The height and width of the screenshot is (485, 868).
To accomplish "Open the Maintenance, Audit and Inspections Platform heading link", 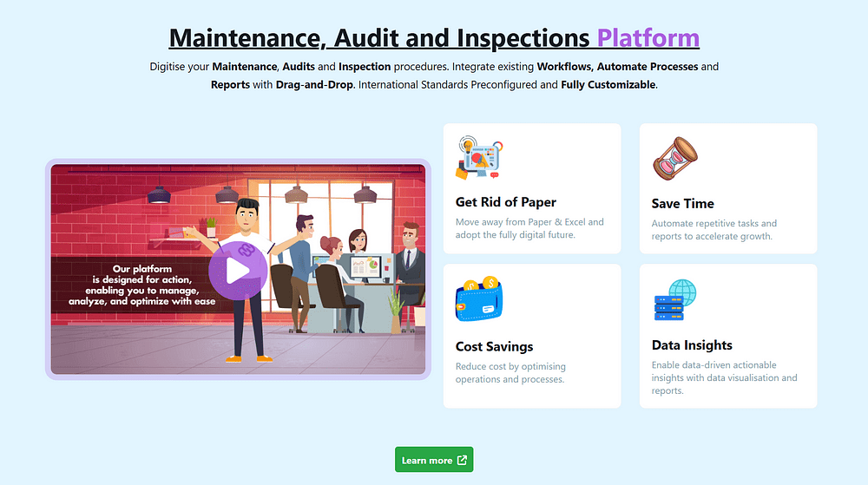I will pyautogui.click(x=434, y=37).
